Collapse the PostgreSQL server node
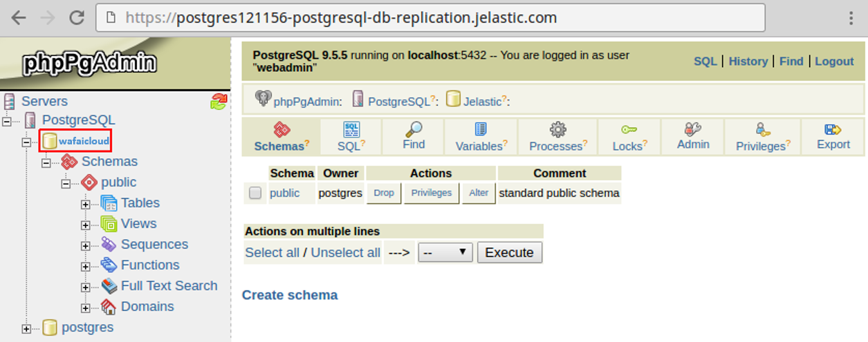 coord(6,121)
